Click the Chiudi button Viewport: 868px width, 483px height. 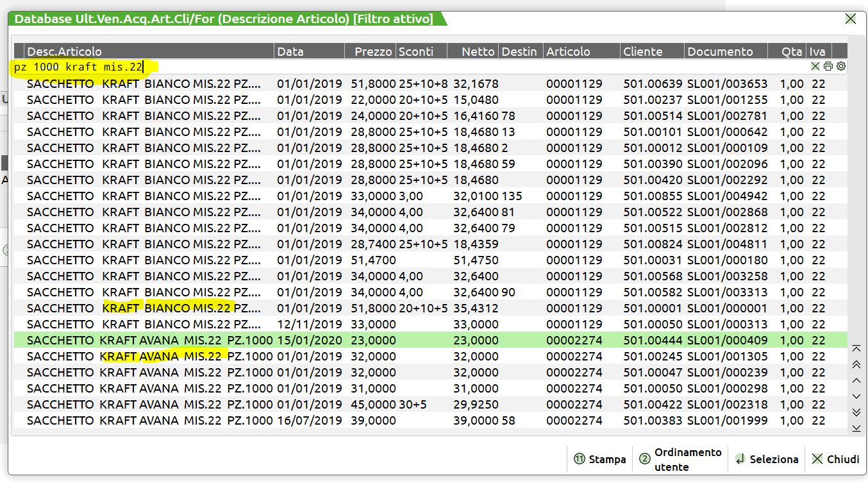(x=835, y=459)
